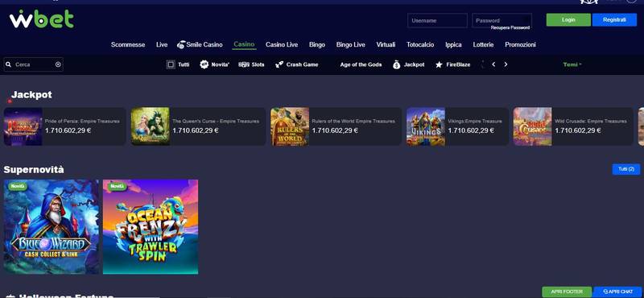Open the Live section
This screenshot has width=644, height=298.
(x=162, y=45)
